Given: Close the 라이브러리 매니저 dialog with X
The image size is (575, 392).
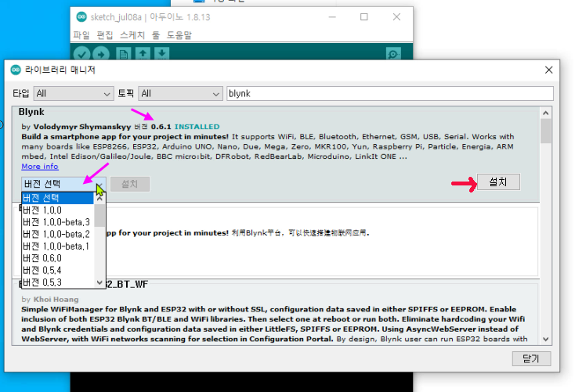Looking at the screenshot, I should tap(548, 70).
